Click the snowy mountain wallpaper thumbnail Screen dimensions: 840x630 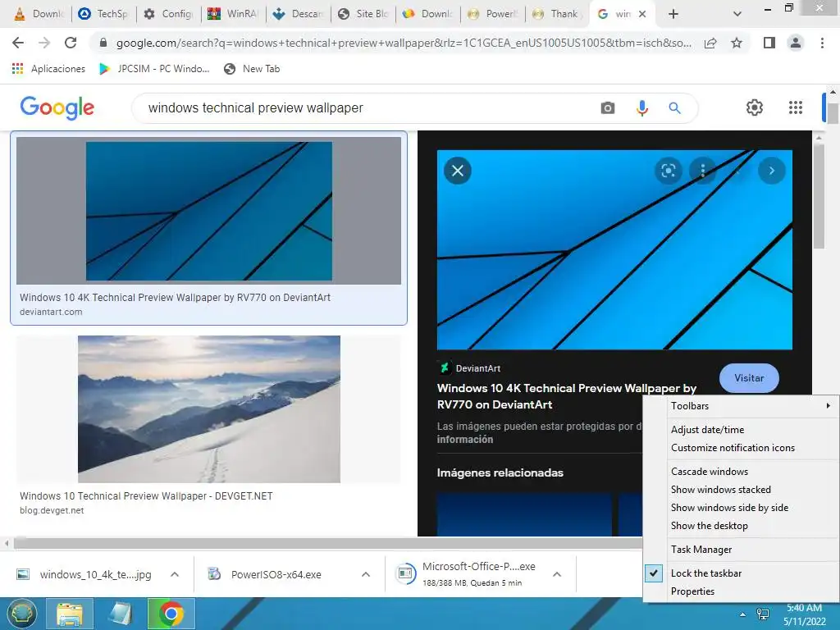pyautogui.click(x=209, y=409)
